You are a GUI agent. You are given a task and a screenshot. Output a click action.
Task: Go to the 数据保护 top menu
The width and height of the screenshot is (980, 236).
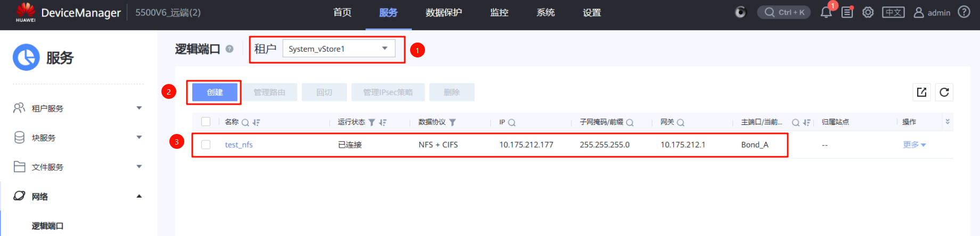(x=443, y=13)
